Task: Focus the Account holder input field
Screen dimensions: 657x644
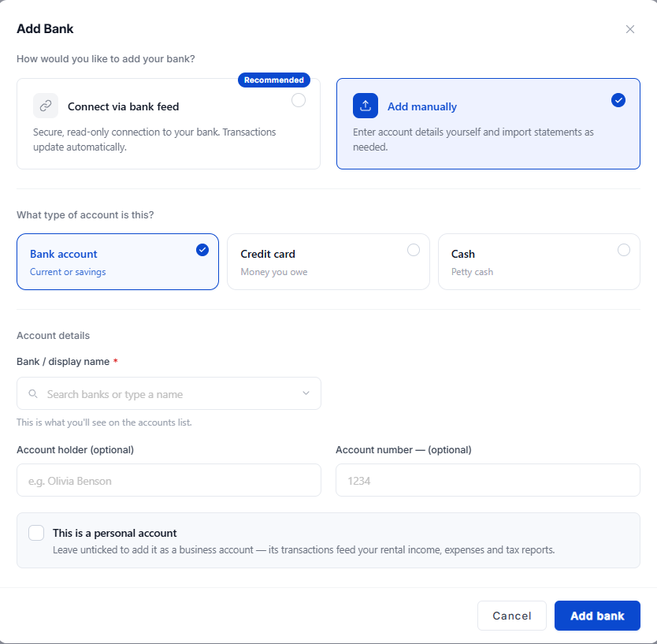Action: tap(169, 480)
